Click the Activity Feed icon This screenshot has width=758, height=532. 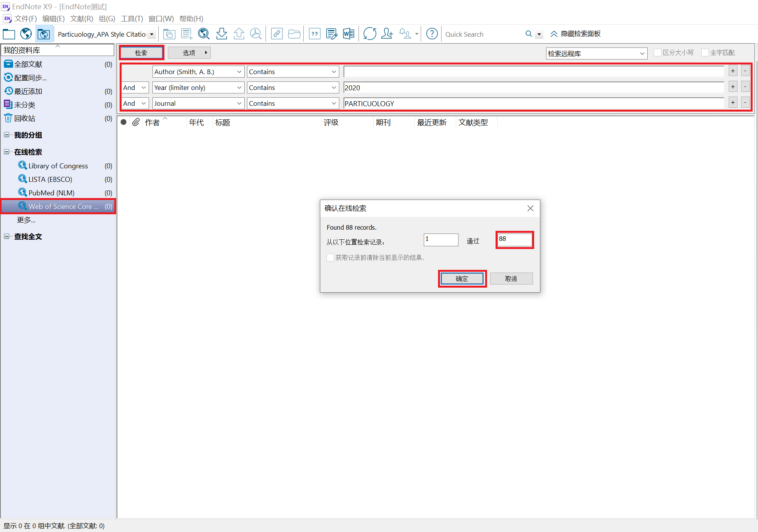(405, 34)
